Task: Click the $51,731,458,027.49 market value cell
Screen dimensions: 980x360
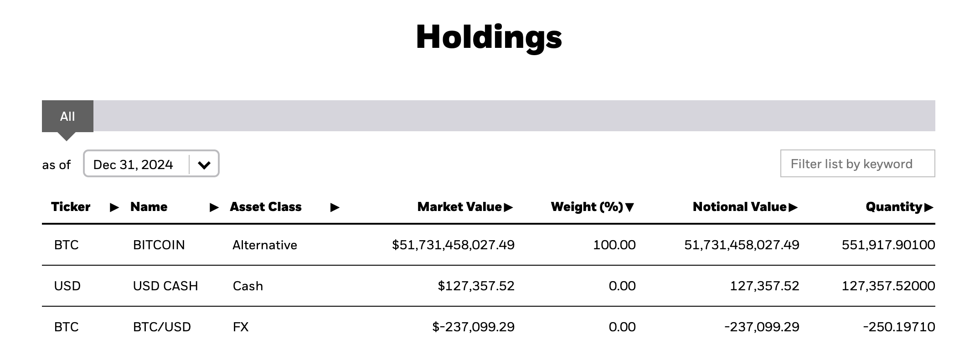Action: click(453, 245)
